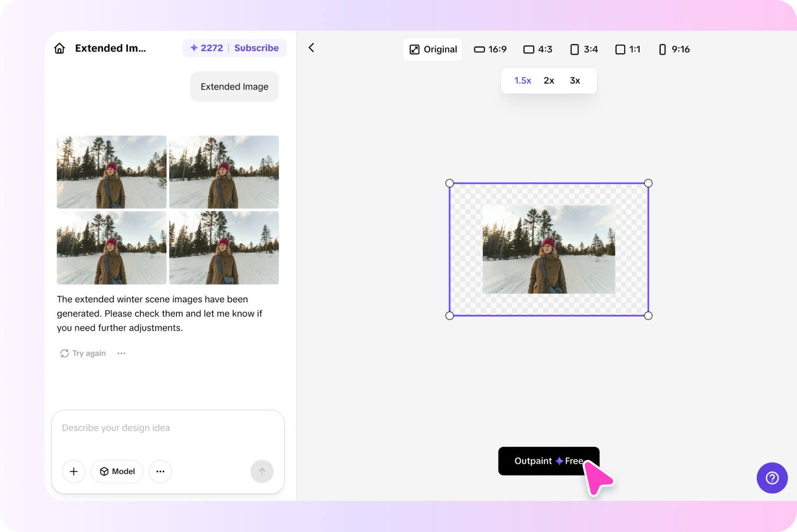Choose the 2x expansion scale
797x532 pixels.
(548, 81)
